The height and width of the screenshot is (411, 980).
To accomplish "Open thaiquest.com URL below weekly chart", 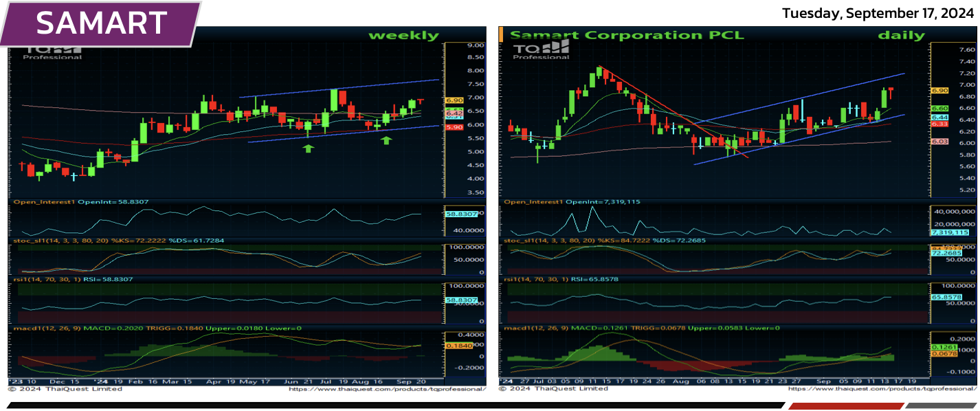I will point(387,389).
